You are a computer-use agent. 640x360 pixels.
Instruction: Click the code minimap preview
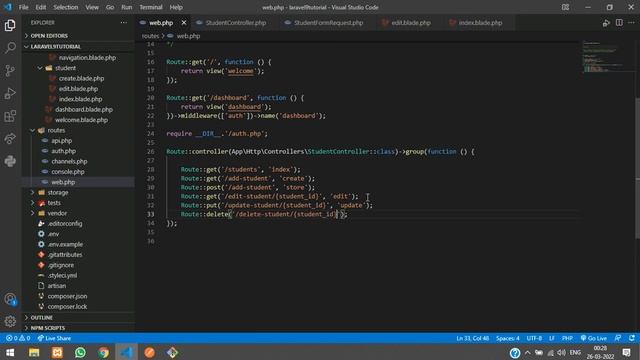[x=603, y=56]
